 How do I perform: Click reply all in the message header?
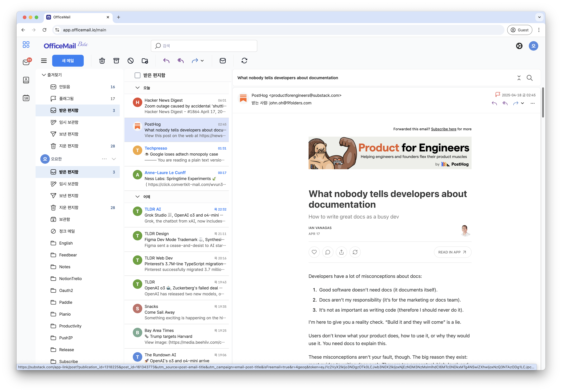click(x=505, y=103)
